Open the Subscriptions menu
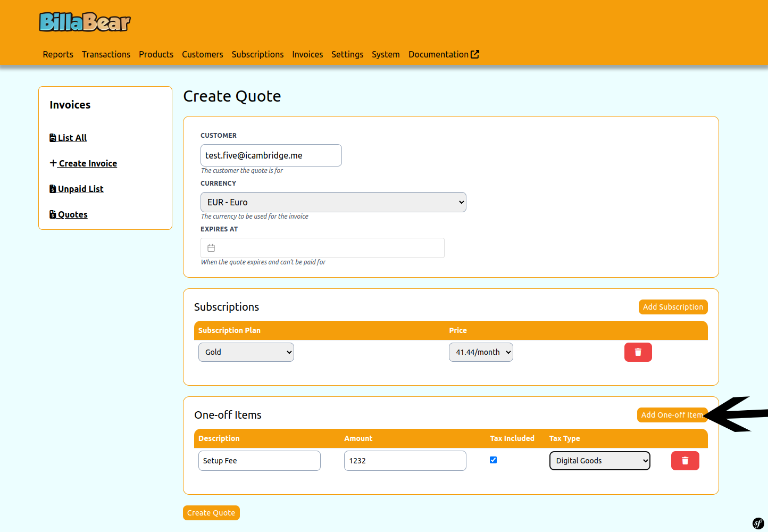The width and height of the screenshot is (768, 532). 257,54
